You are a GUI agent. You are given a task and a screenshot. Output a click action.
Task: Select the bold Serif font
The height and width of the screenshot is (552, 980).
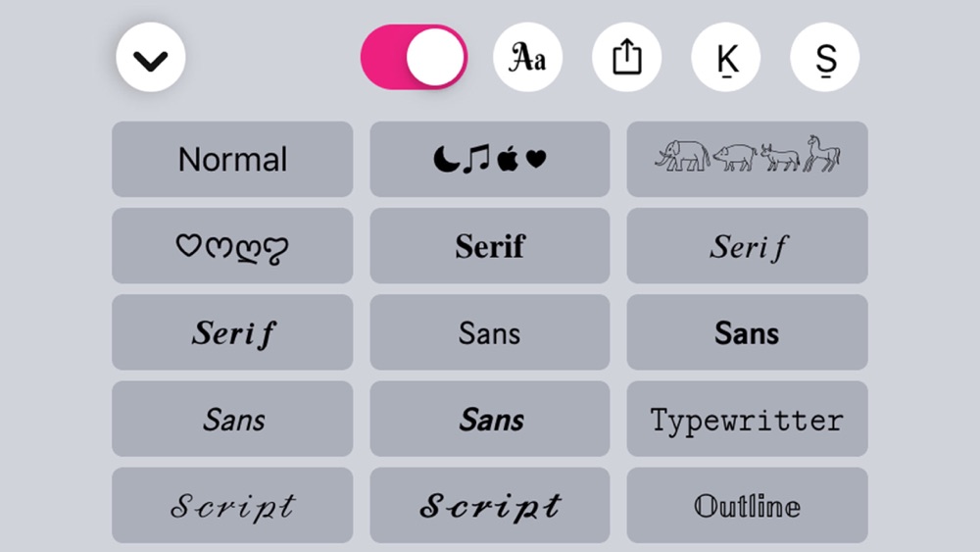tap(490, 246)
